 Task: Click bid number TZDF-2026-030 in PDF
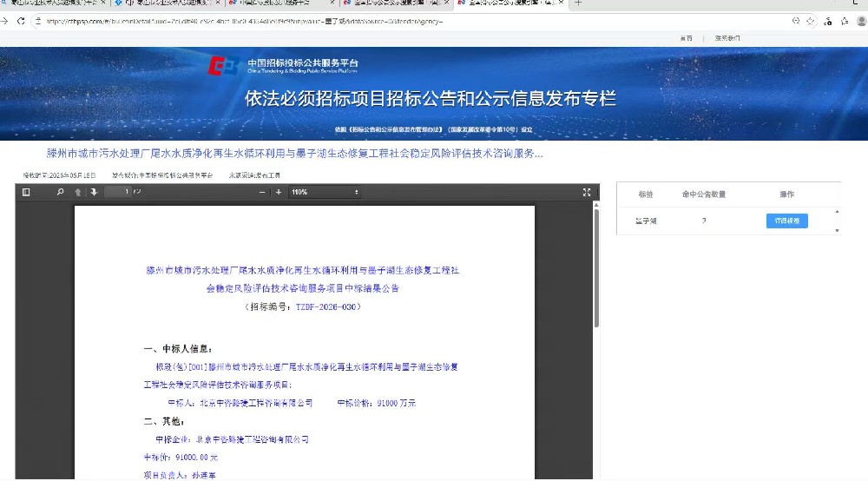pos(325,306)
